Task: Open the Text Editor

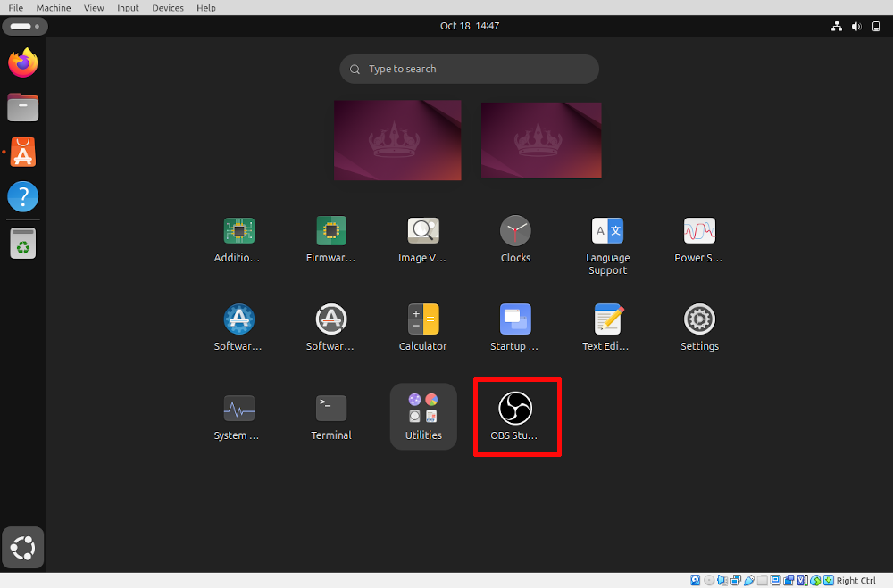Action: 607,319
